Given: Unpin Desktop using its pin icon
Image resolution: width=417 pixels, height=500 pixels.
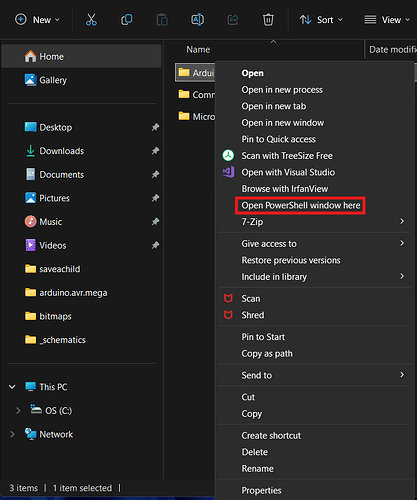Looking at the screenshot, I should click(x=155, y=127).
